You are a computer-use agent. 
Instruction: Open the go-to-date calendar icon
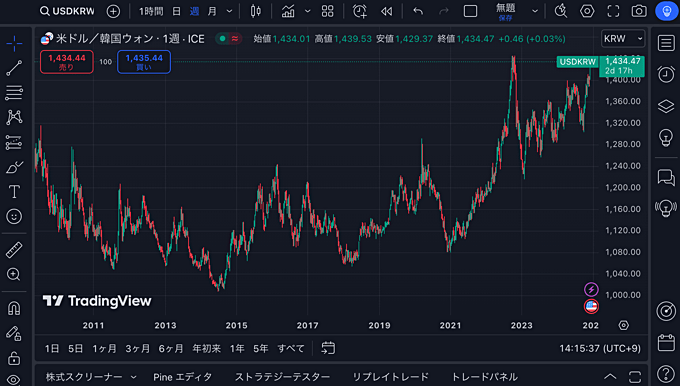[328, 348]
